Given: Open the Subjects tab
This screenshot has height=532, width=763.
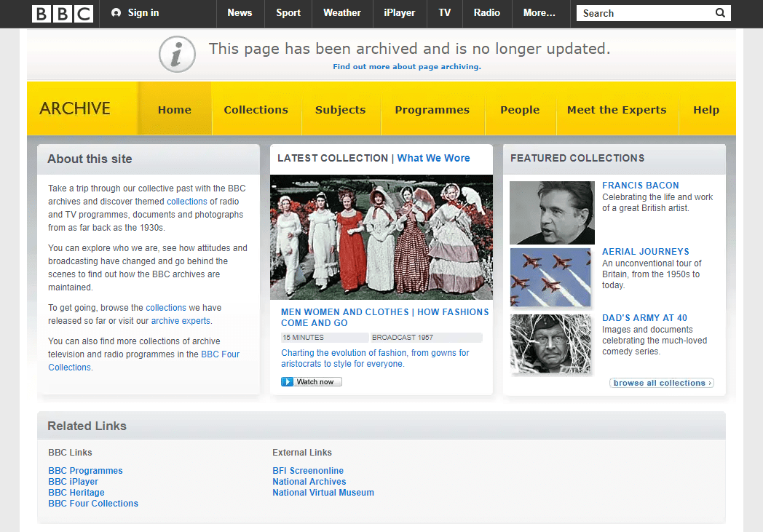Looking at the screenshot, I should (x=340, y=110).
